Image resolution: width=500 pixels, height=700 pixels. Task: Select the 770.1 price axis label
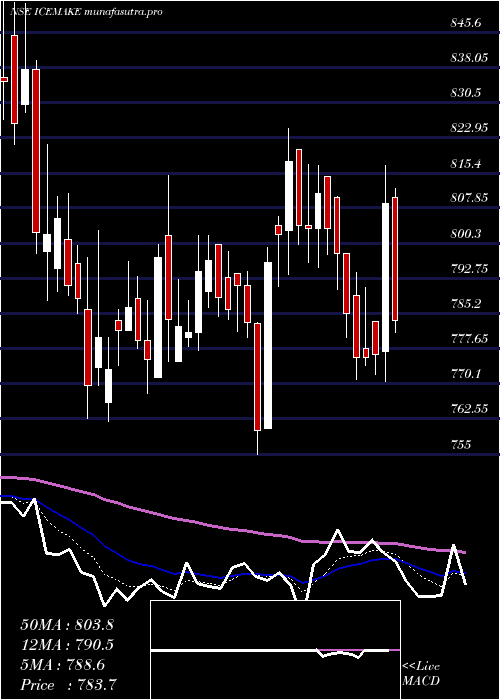[x=466, y=373]
